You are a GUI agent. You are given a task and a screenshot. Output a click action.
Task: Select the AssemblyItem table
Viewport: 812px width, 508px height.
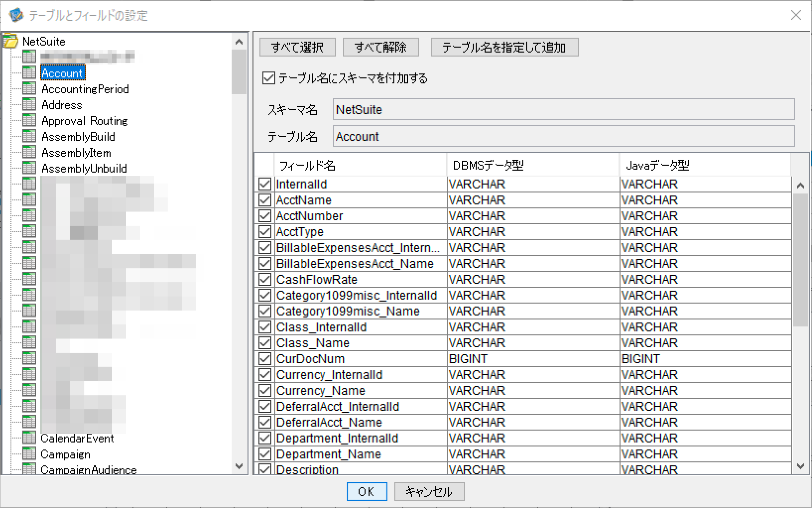pos(76,153)
